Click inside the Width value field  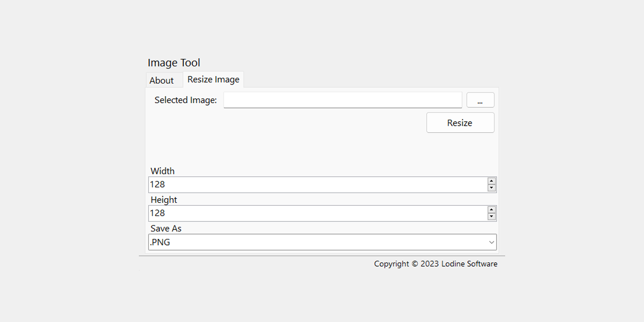point(317,185)
